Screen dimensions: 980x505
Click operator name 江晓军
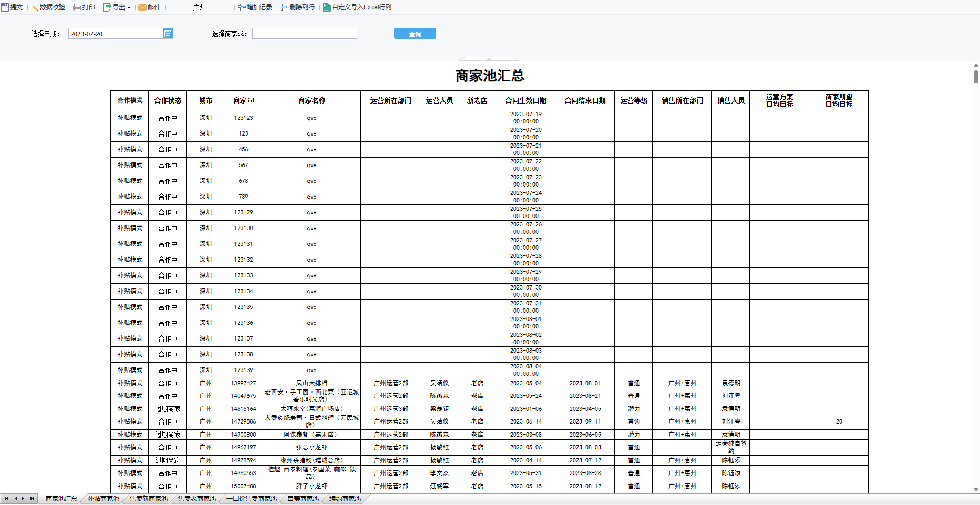[439, 486]
